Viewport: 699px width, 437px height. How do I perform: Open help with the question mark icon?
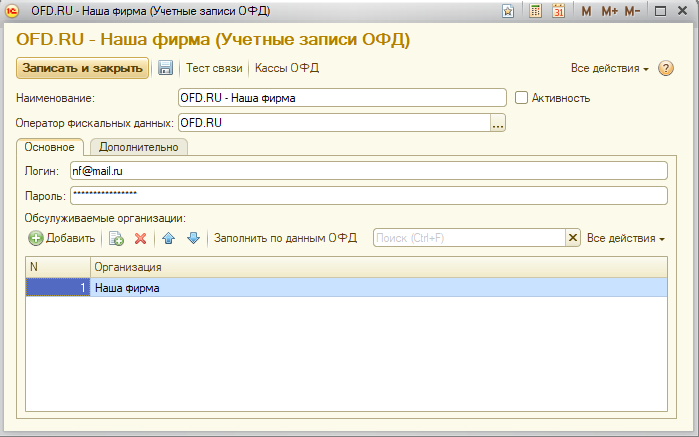(x=666, y=68)
